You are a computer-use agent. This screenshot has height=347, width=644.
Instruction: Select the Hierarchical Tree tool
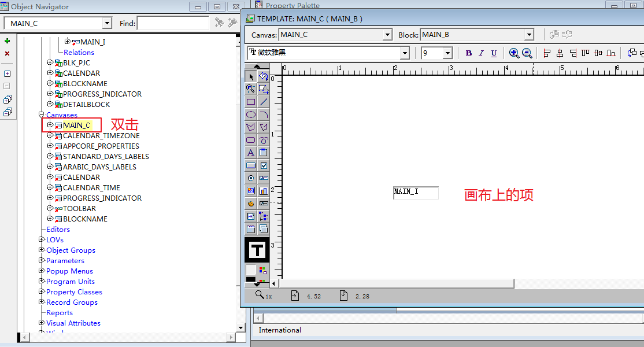pyautogui.click(x=264, y=216)
